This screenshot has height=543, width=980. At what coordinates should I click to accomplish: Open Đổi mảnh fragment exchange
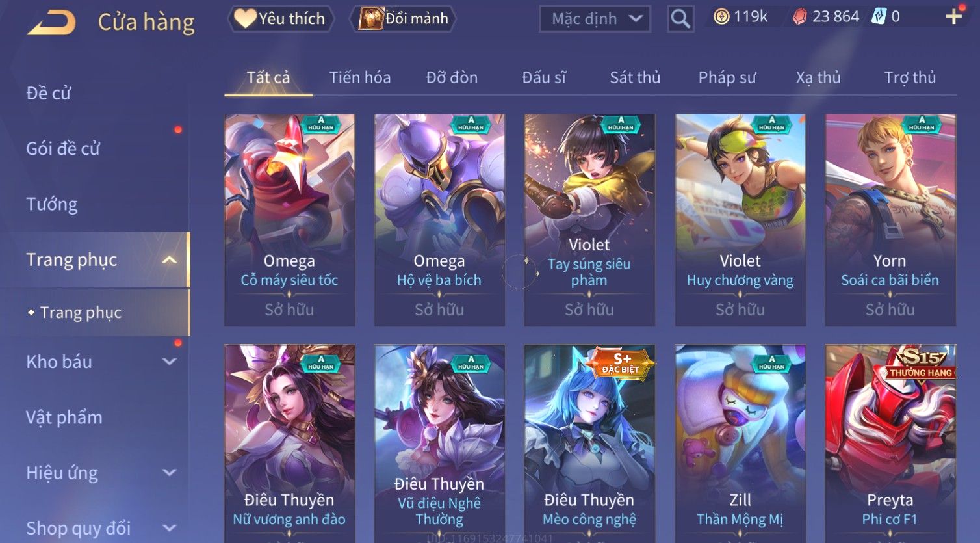click(403, 18)
